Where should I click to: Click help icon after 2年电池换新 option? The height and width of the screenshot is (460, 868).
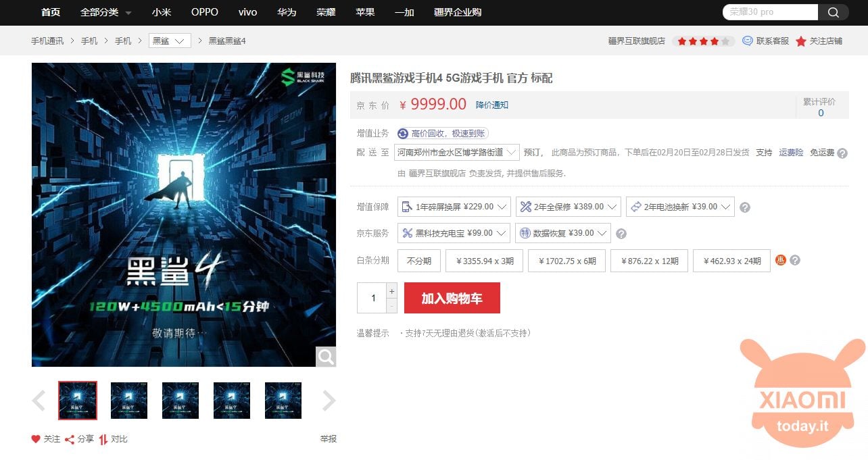745,207
